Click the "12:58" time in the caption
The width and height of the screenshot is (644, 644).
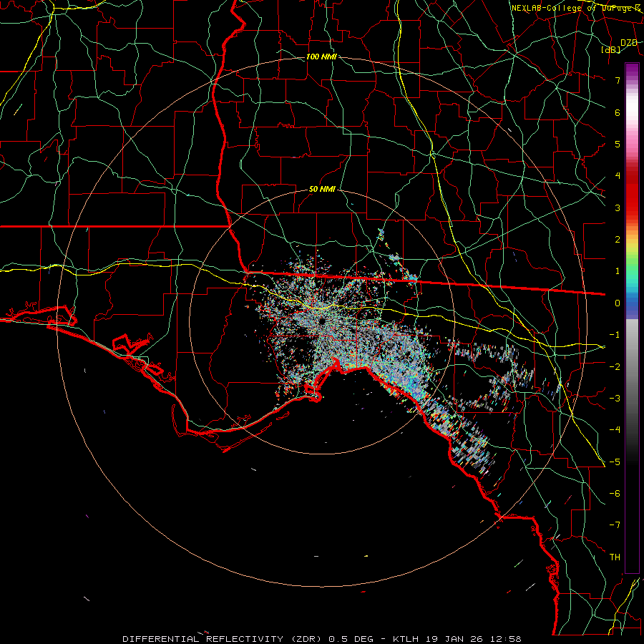506,639
